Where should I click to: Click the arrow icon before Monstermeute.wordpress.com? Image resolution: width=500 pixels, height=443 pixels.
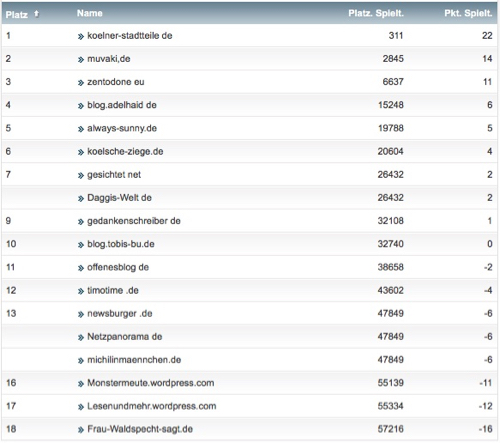[81, 384]
